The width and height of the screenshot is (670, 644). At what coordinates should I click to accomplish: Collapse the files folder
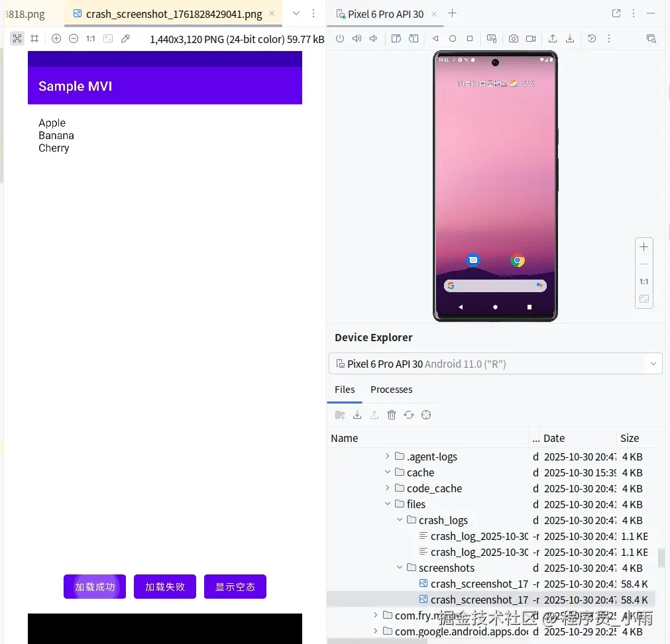(387, 504)
